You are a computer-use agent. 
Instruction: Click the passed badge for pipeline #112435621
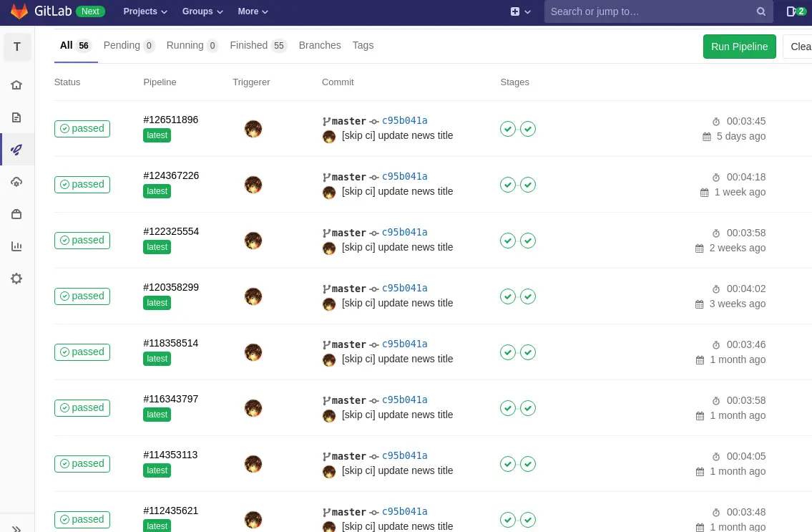[82, 520]
